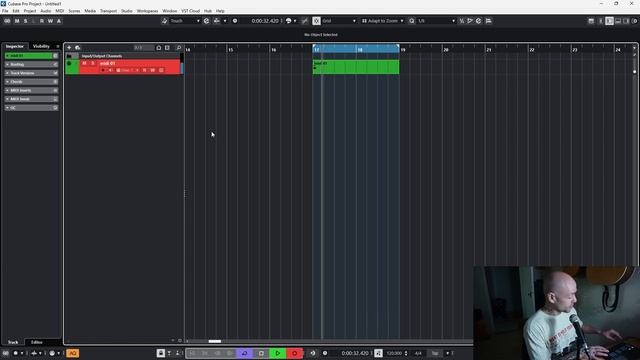Click the iterative quantize icon after 1/8

click(462, 21)
